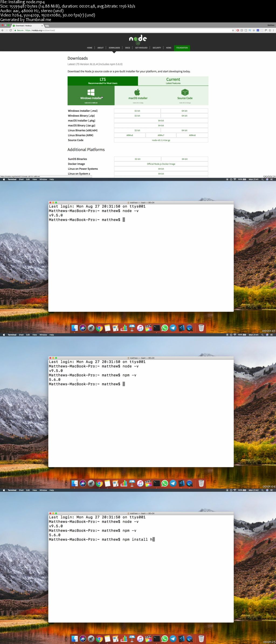Open Final Cut Pro in the 00:01:04 frame dock
Viewport: 276px width, 644px height.
click(x=149, y=483)
